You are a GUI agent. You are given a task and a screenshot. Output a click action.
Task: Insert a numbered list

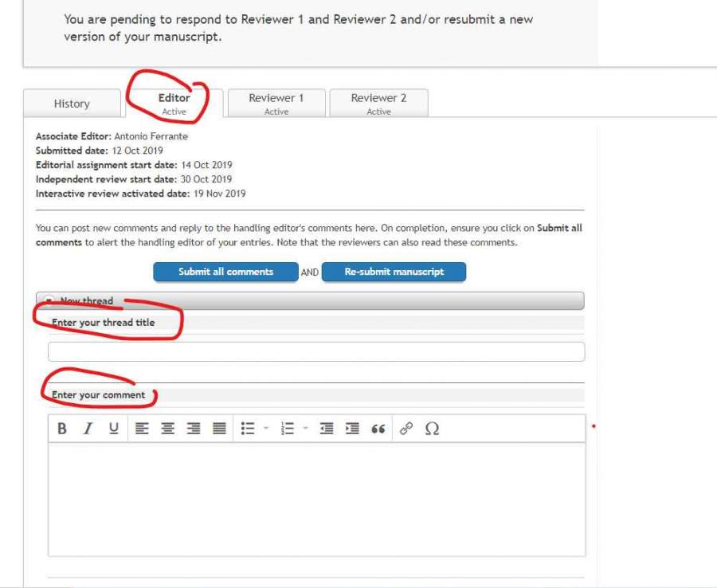[x=287, y=429]
